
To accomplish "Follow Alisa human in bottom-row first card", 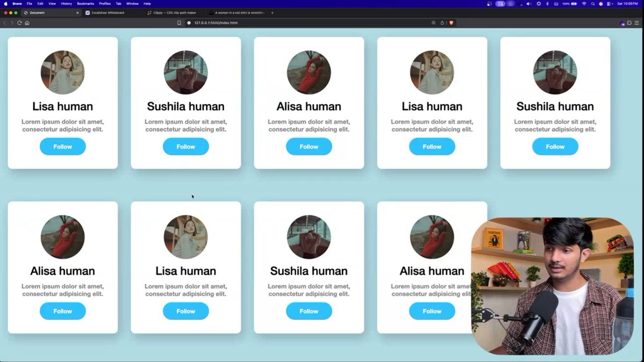I will (63, 311).
